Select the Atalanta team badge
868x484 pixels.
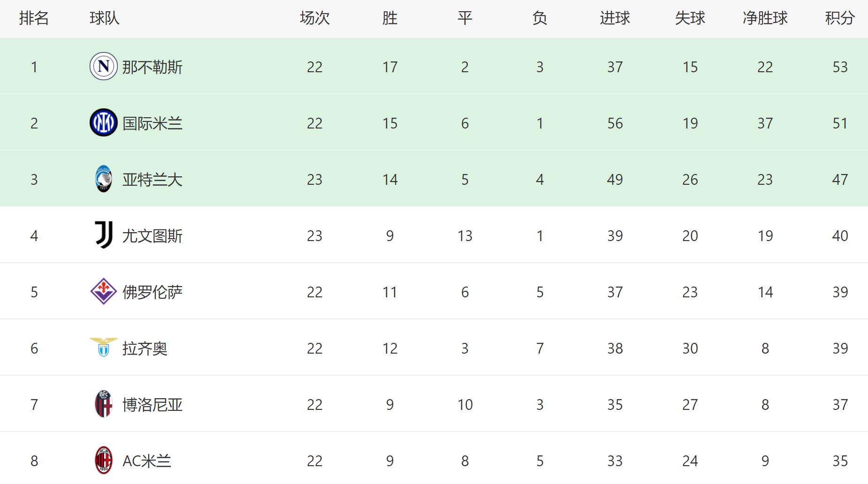coord(103,179)
